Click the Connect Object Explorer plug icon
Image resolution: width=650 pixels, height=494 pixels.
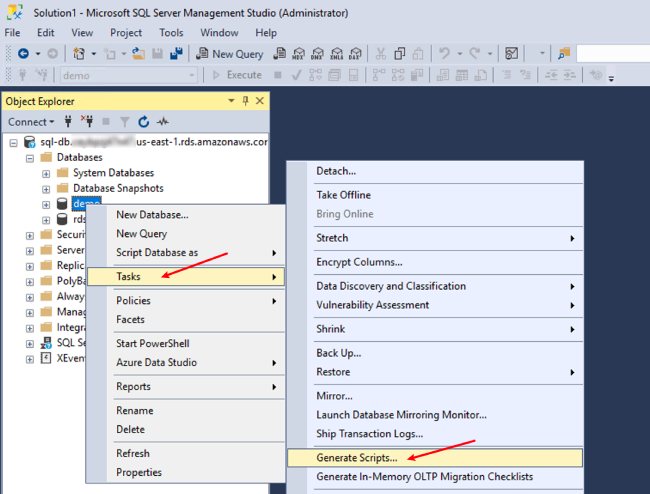point(68,121)
